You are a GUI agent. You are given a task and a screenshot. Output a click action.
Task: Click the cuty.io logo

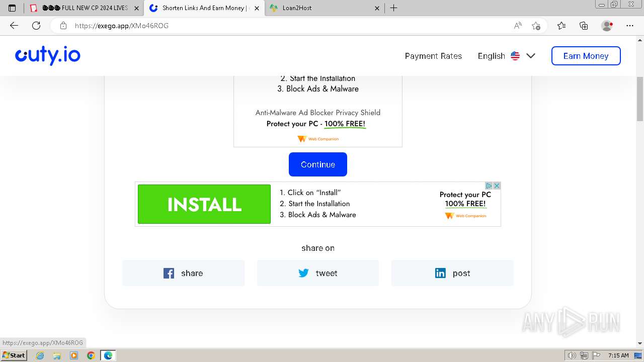coord(48,55)
